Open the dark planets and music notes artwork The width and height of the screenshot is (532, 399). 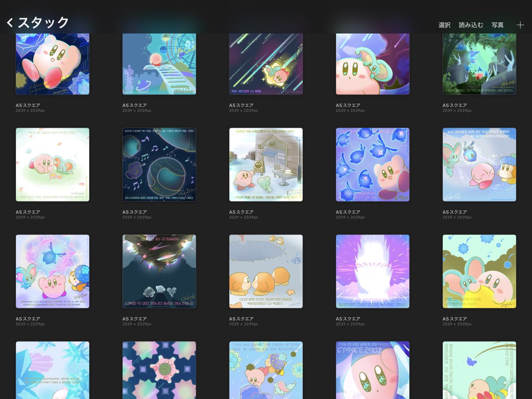tap(159, 164)
